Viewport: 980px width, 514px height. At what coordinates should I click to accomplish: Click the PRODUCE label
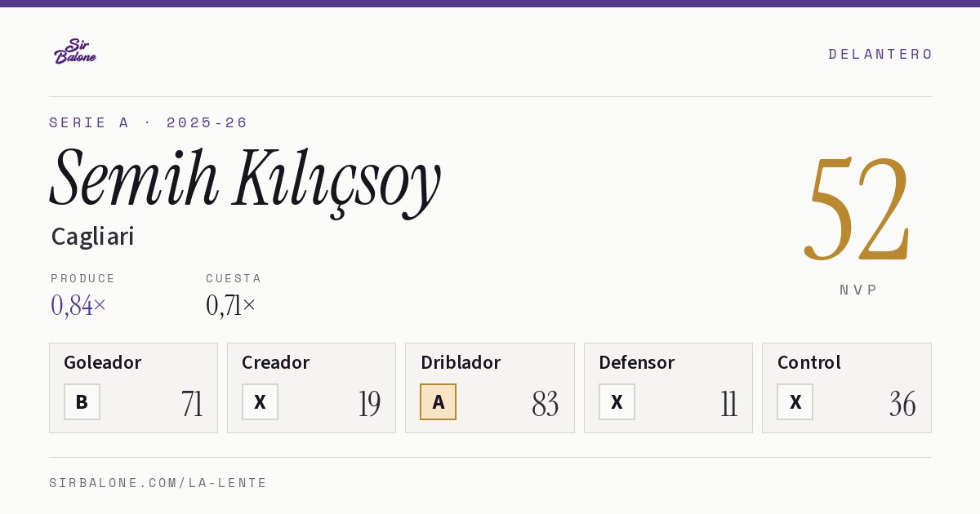click(x=83, y=278)
